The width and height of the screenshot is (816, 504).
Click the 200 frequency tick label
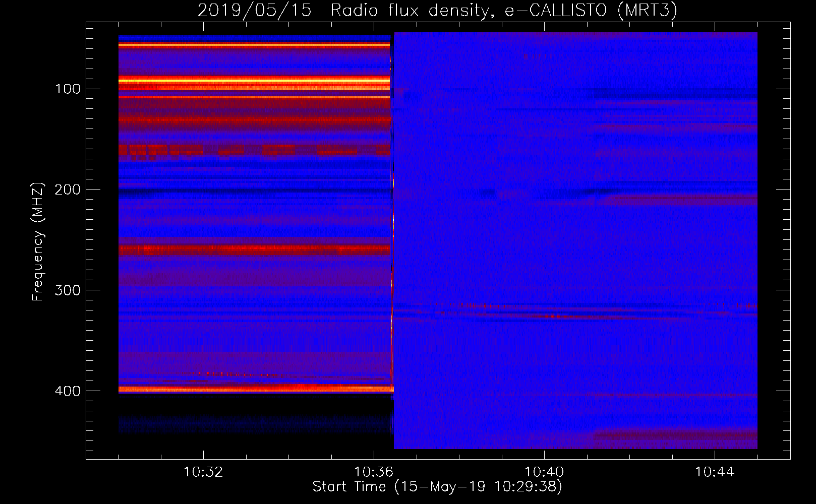point(68,190)
